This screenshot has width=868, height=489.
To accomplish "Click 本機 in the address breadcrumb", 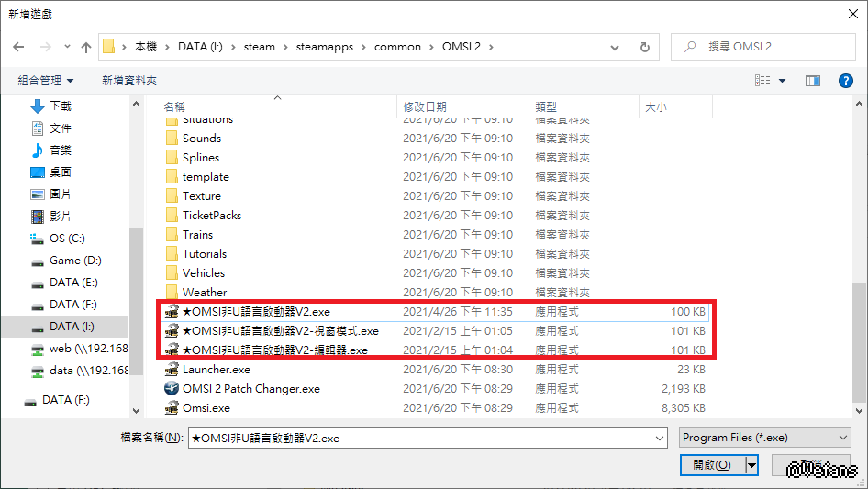I will [x=146, y=47].
